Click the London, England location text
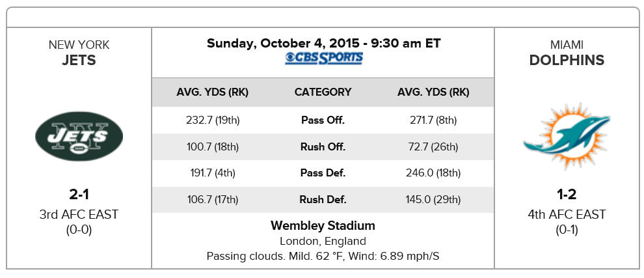 pyautogui.click(x=323, y=241)
